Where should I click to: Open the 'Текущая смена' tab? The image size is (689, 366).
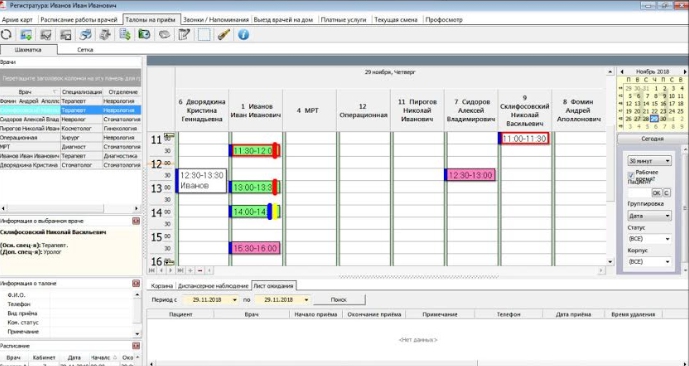[x=396, y=19]
